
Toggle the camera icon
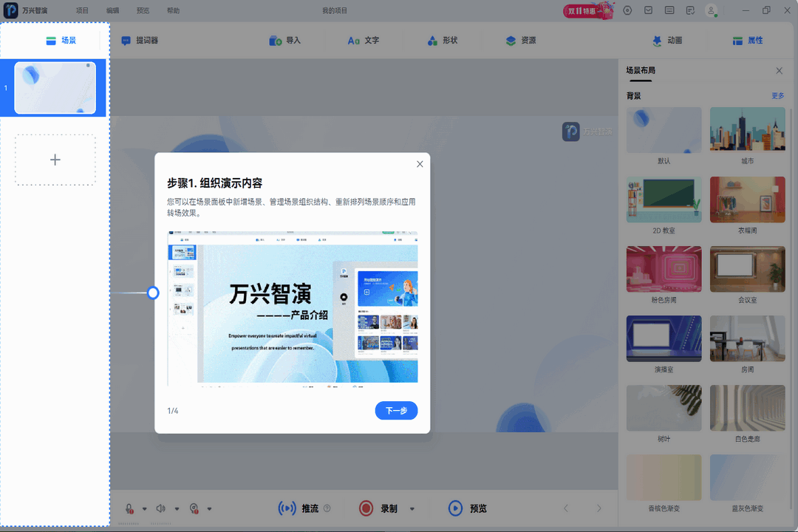(194, 508)
